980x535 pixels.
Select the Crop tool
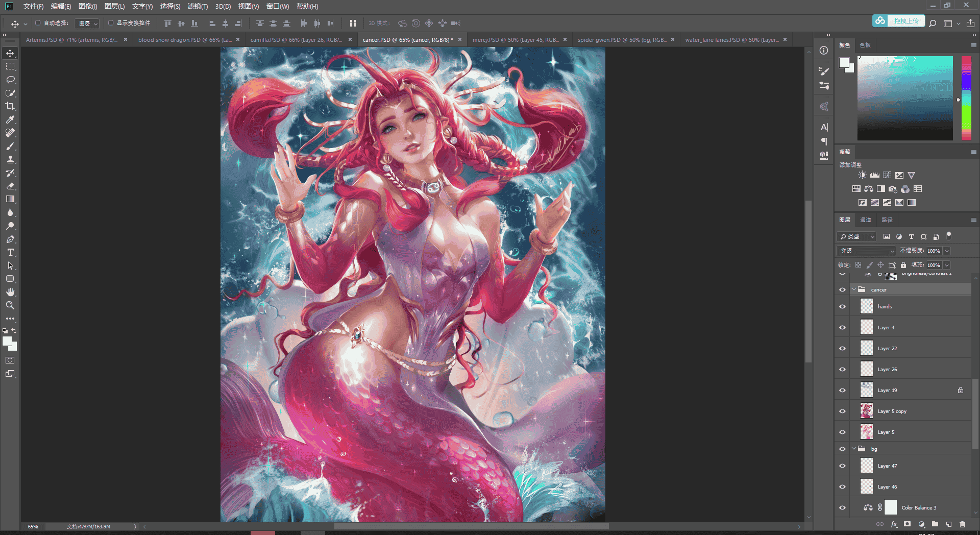click(10, 106)
